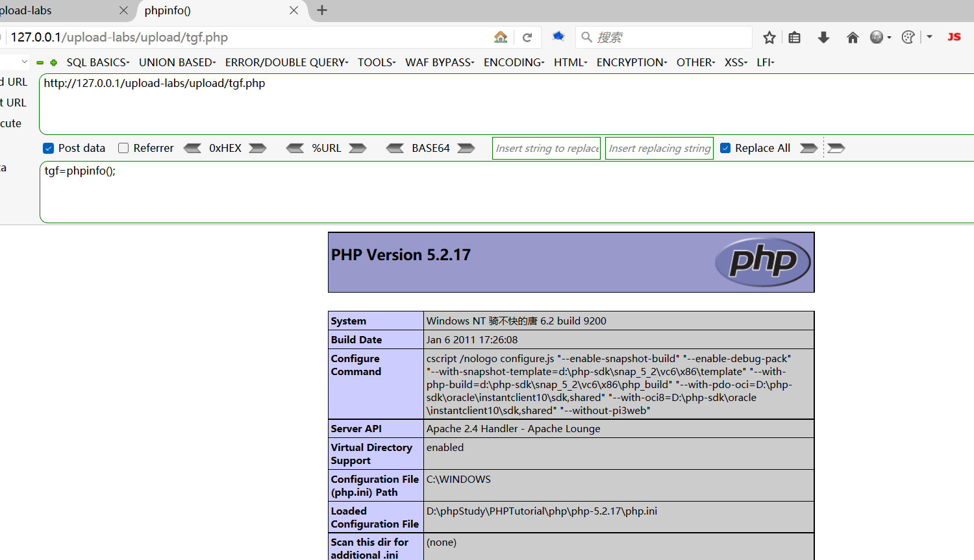This screenshot has height=560, width=974.
Task: Open the downloads arrow icon
Action: coord(823,38)
